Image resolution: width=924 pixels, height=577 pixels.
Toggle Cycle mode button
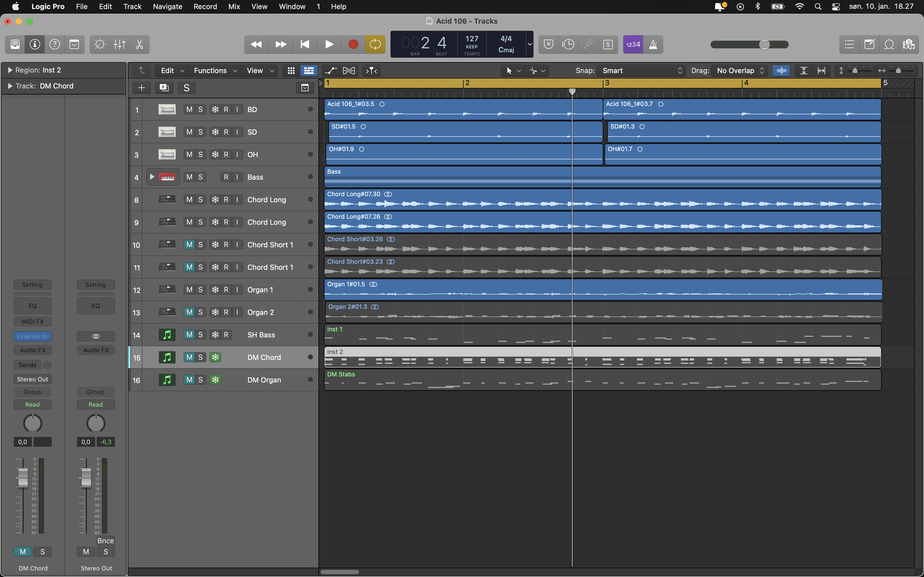[x=375, y=45]
